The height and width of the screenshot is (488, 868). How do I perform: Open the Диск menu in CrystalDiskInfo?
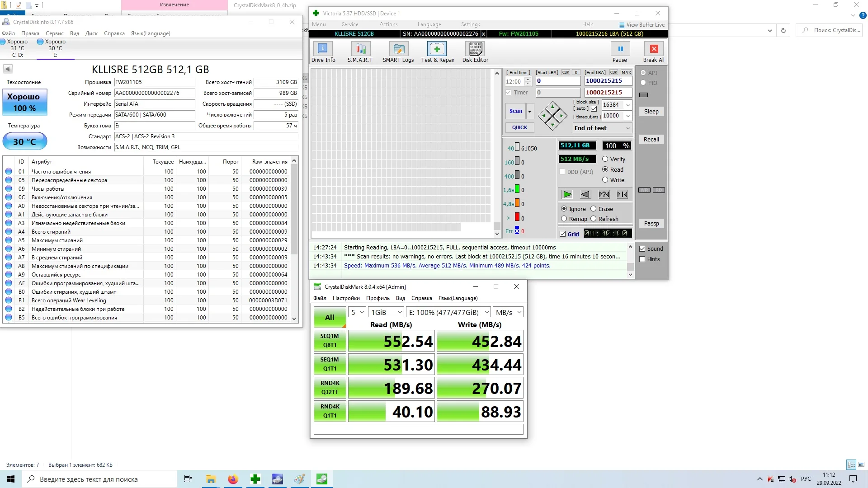(91, 33)
